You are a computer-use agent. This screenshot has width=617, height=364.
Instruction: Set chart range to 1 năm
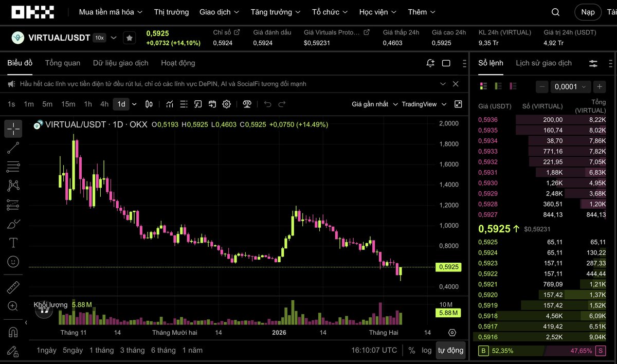pyautogui.click(x=192, y=350)
